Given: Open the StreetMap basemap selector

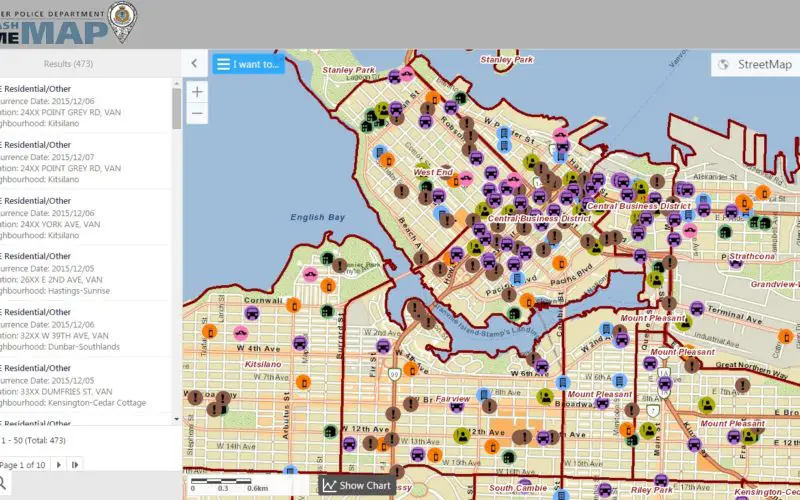Looking at the screenshot, I should coord(756,64).
